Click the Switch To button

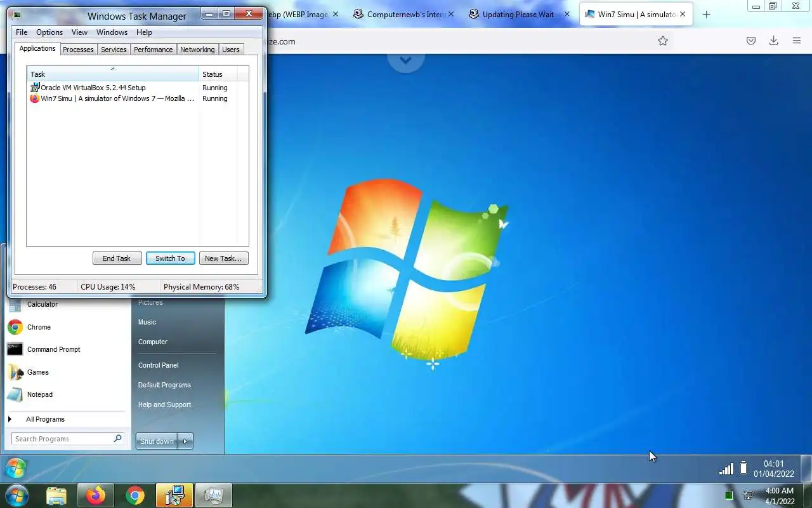click(x=170, y=258)
